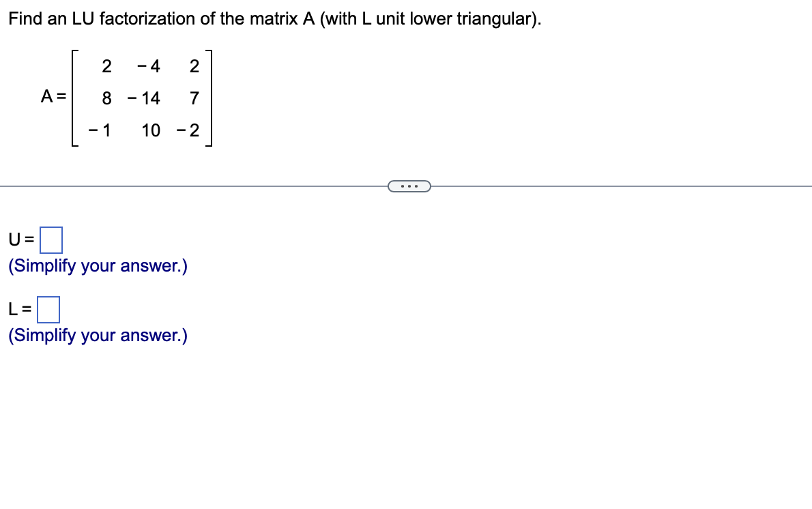The width and height of the screenshot is (812, 509).
Task: Click the U answer input box
Action: (x=50, y=240)
